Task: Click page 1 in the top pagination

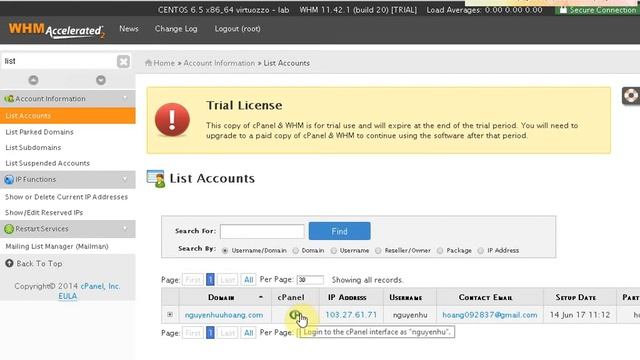Action: (x=210, y=280)
